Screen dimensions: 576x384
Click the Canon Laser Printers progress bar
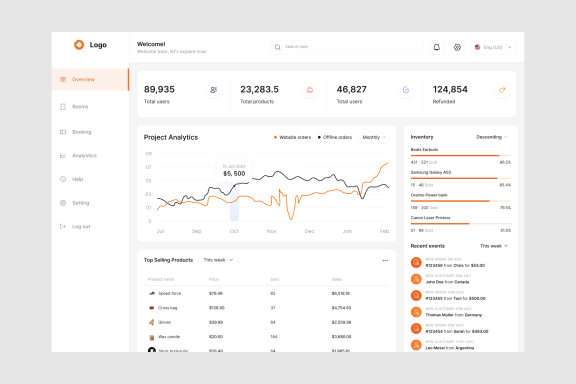461,223
